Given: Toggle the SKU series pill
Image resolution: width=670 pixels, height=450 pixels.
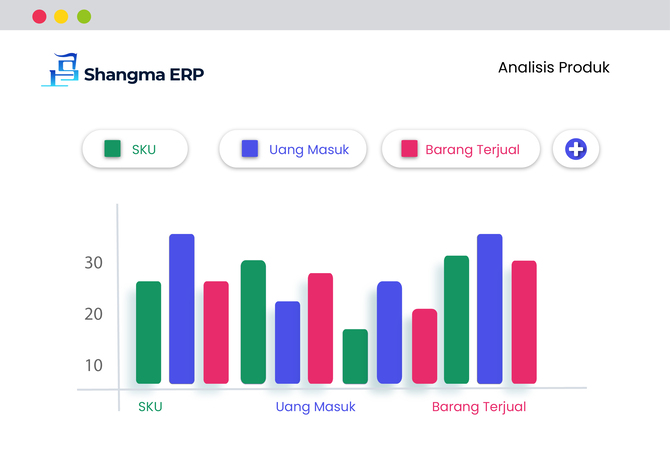Looking at the screenshot, I should 135,149.
